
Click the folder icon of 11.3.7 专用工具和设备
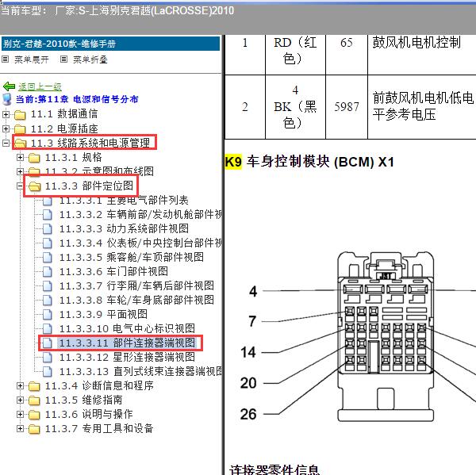pyautogui.click(x=34, y=429)
